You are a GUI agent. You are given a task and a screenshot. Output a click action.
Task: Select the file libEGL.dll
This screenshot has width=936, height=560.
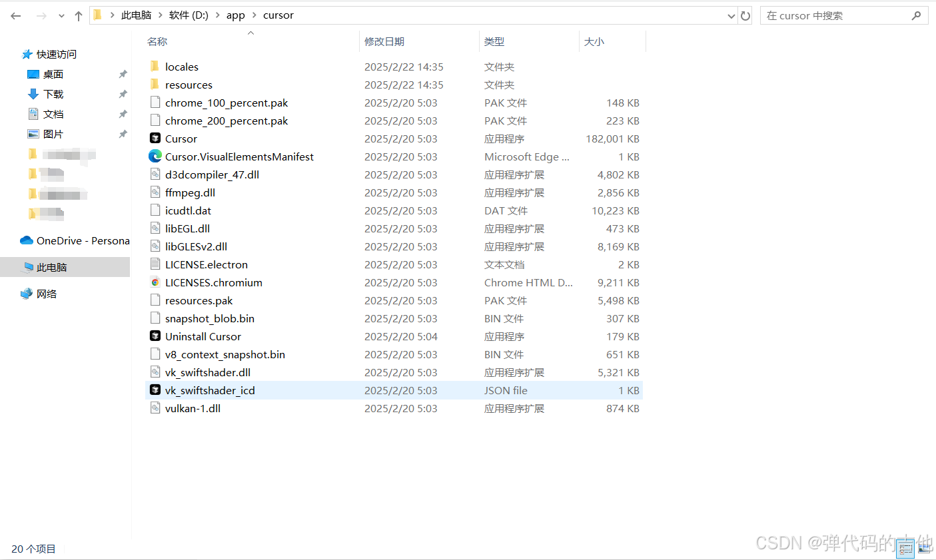coord(187,228)
